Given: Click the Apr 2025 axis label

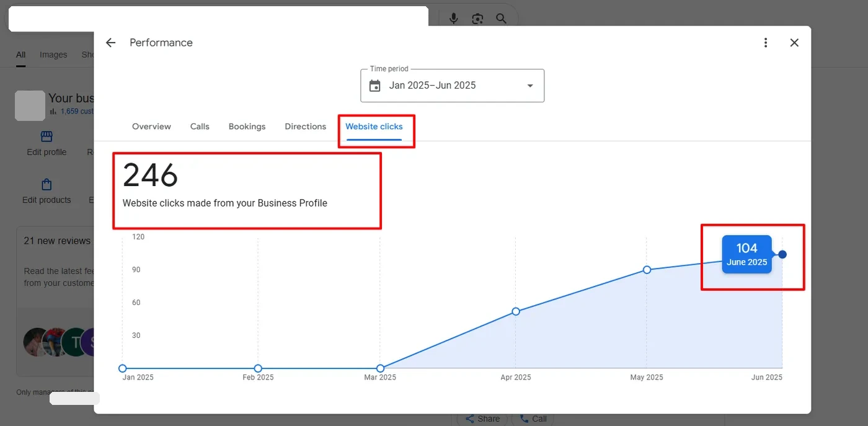Looking at the screenshot, I should [515, 378].
